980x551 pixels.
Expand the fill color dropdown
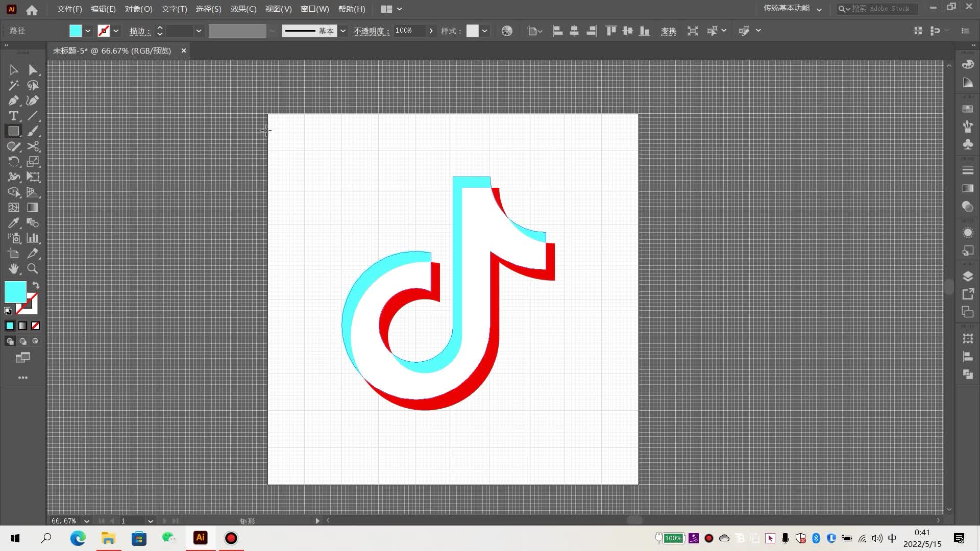point(88,31)
